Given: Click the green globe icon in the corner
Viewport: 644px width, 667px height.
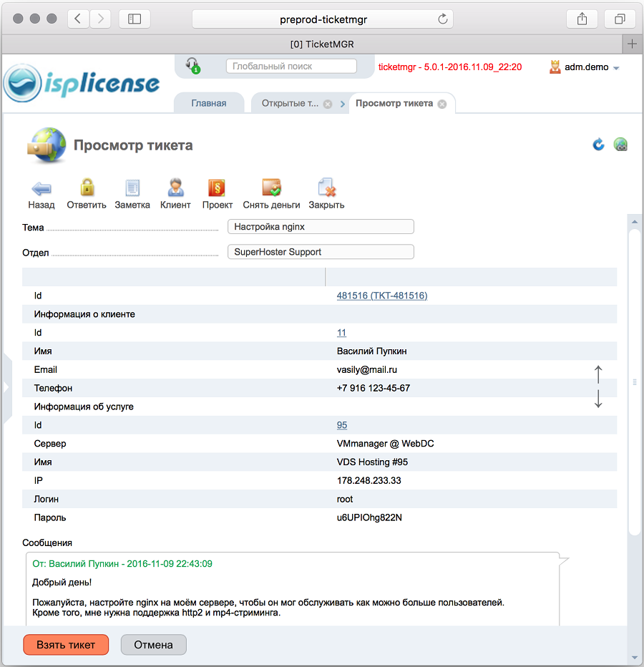Looking at the screenshot, I should pyautogui.click(x=620, y=144).
